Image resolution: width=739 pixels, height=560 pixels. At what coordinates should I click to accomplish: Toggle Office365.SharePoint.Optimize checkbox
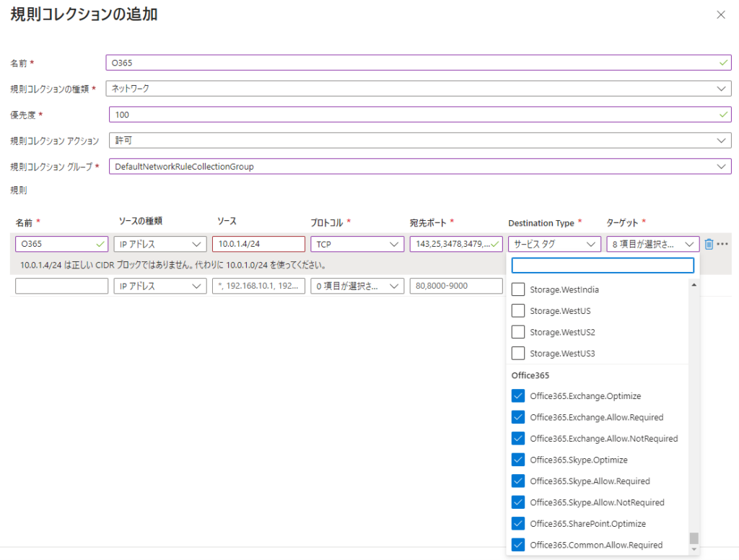coord(517,524)
